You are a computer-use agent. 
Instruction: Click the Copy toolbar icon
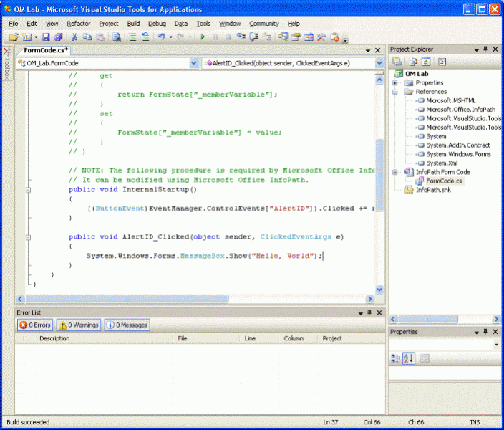tap(87, 37)
